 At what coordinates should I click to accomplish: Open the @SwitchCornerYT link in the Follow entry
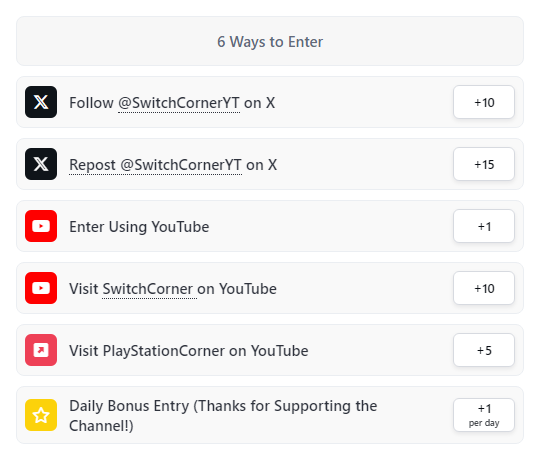click(179, 103)
